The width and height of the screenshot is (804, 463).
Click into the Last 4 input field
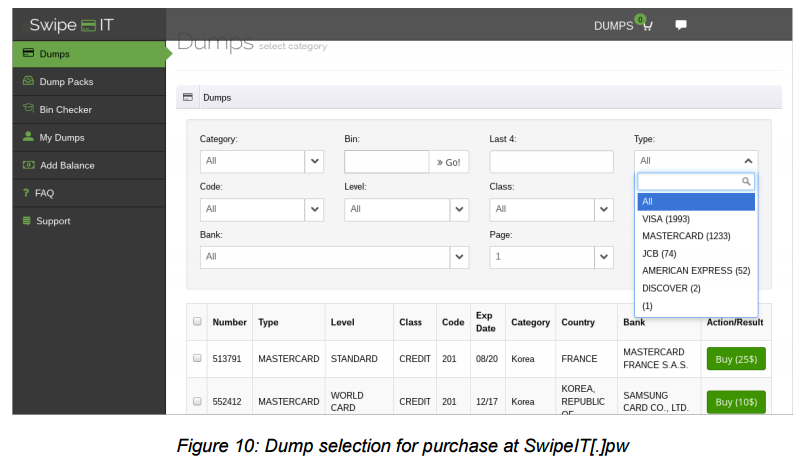coord(551,162)
